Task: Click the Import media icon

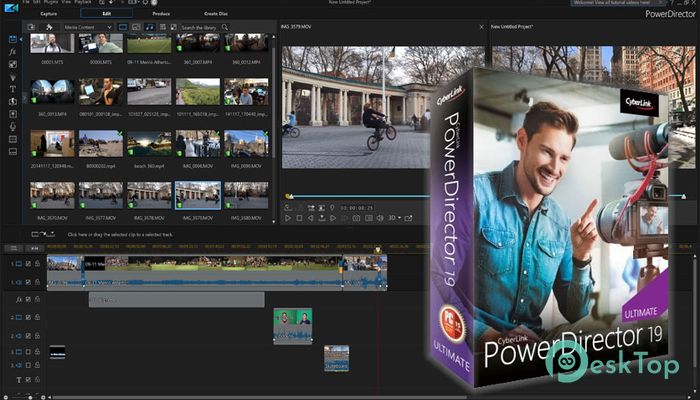Action: pos(31,27)
